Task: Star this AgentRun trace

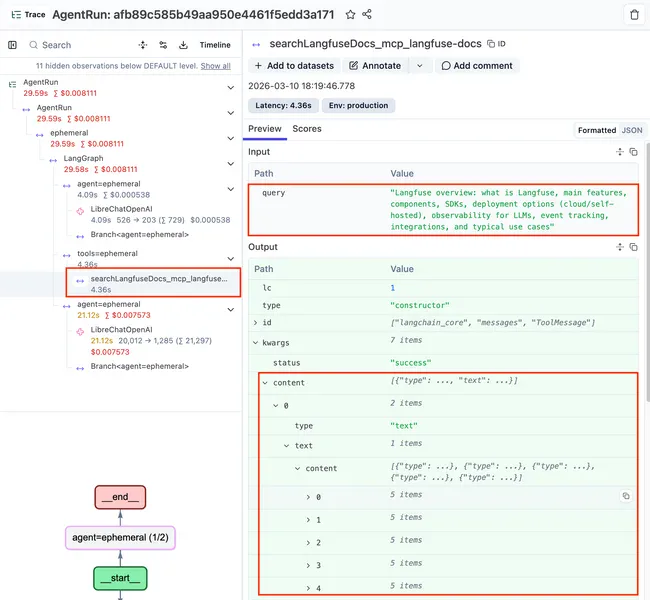Action: tap(350, 15)
